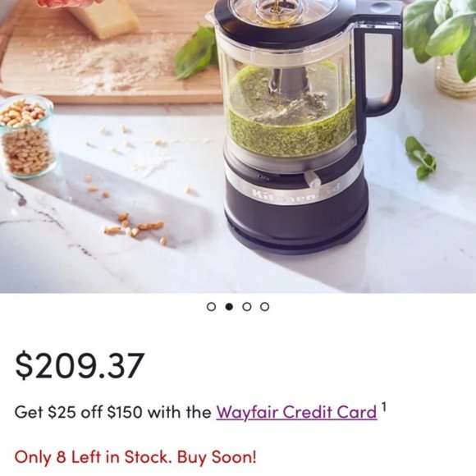Tap the $209.37 price text
The height and width of the screenshot is (476, 476).
pos(80,365)
